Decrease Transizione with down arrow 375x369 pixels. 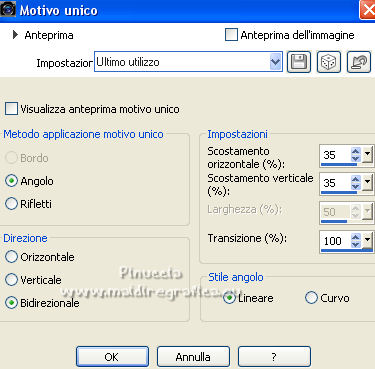[x=356, y=244]
